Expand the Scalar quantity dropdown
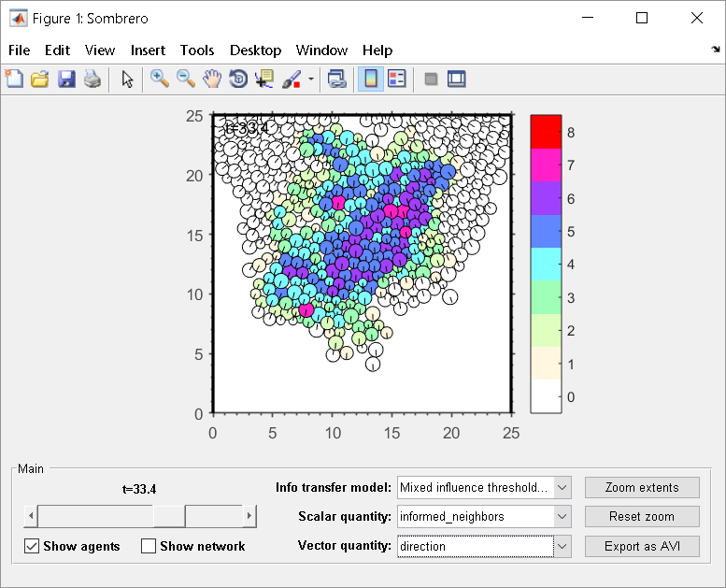This screenshot has width=726, height=588. (x=562, y=517)
